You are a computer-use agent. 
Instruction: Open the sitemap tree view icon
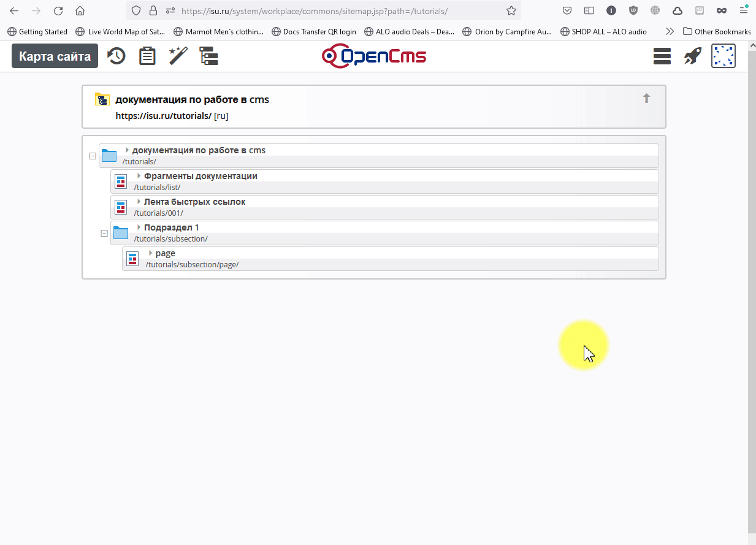(x=209, y=56)
